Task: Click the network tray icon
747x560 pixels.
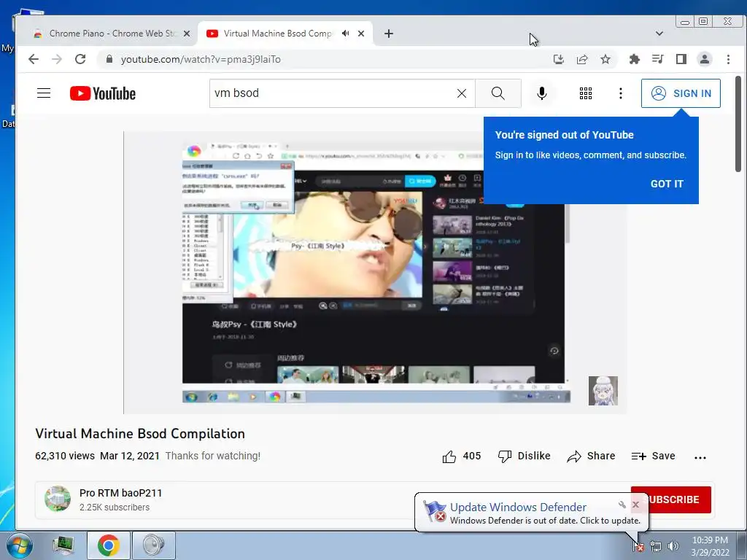Action: (x=656, y=546)
